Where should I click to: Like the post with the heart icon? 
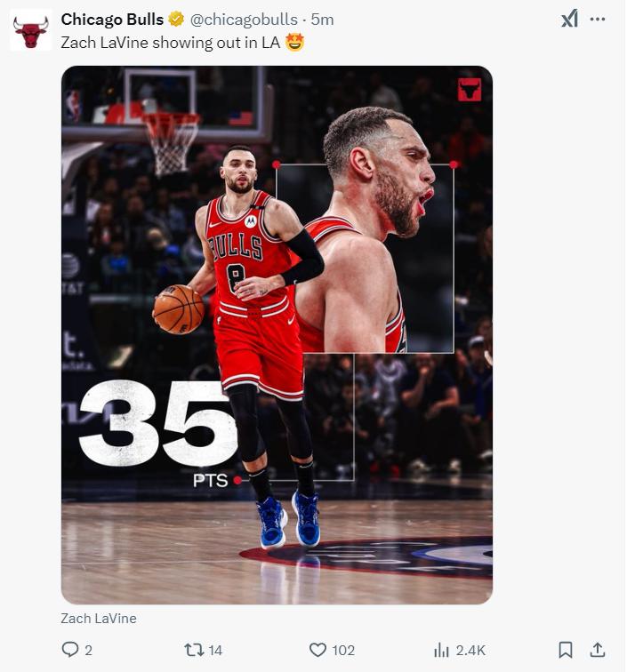[318, 651]
